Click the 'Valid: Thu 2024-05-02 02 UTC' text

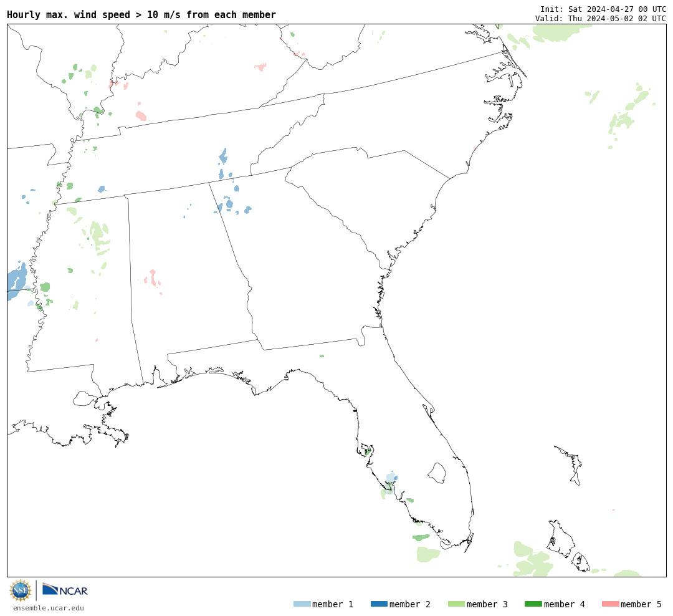[601, 19]
